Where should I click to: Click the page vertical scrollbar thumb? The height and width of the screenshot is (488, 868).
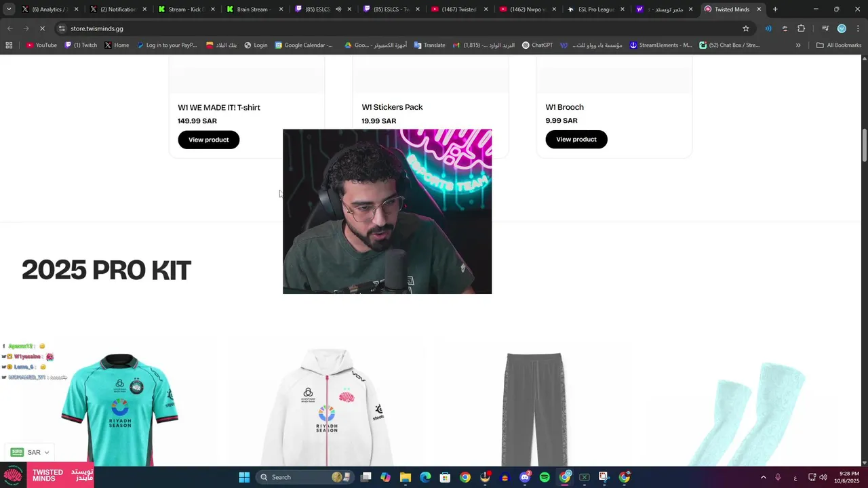pos(865,144)
